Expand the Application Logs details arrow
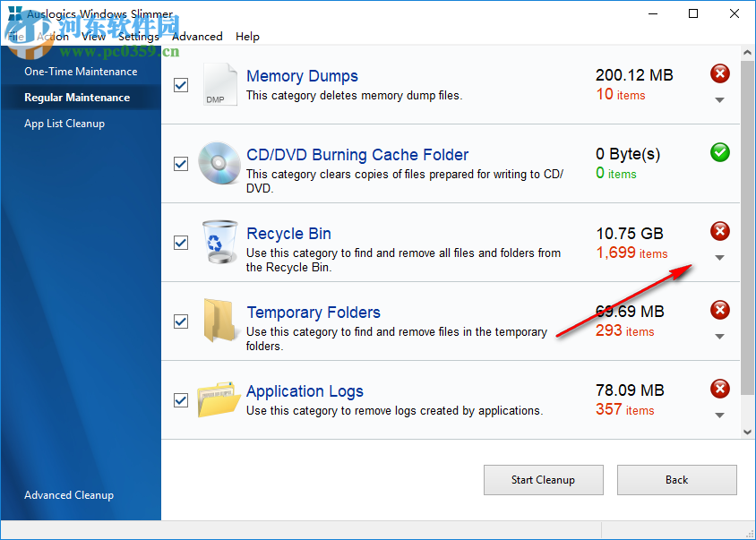Image resolution: width=756 pixels, height=540 pixels. tap(718, 416)
